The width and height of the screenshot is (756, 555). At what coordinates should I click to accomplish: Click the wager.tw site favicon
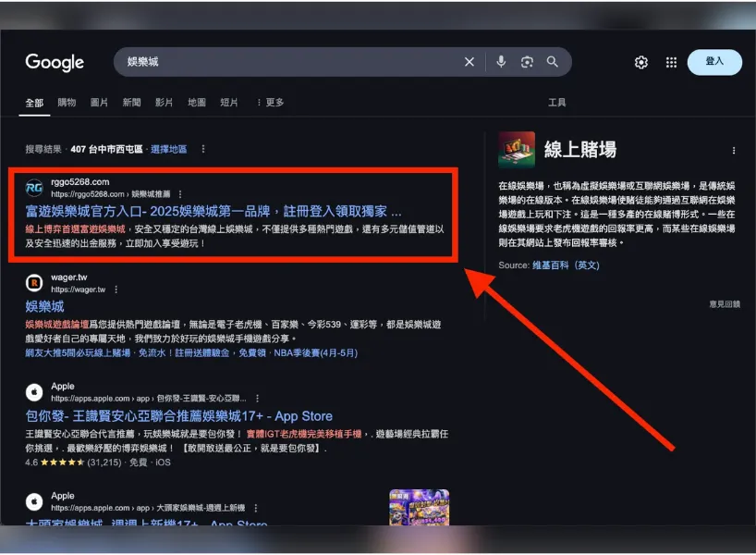pyautogui.click(x=34, y=283)
